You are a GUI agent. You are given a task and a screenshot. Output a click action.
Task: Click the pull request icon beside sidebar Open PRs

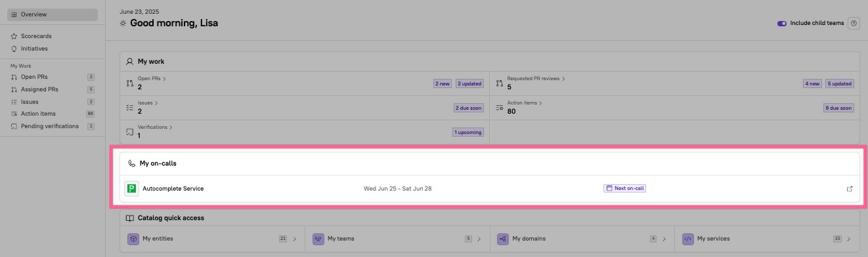pos(14,77)
